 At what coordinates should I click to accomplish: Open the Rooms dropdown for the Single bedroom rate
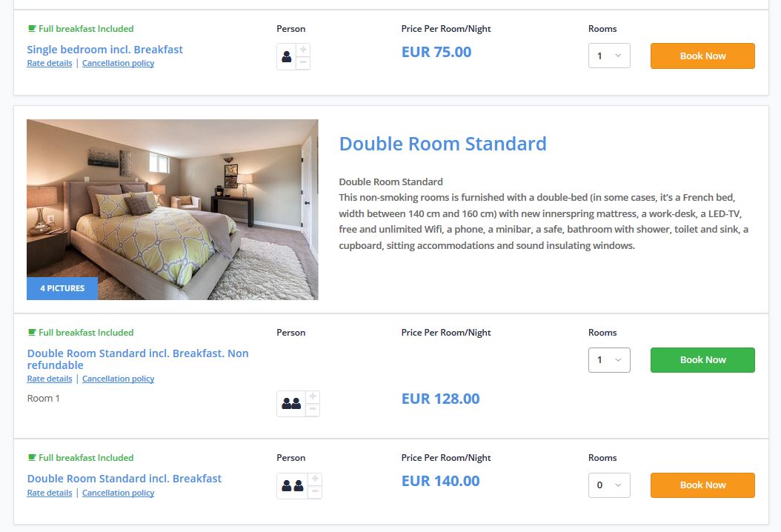click(x=608, y=55)
